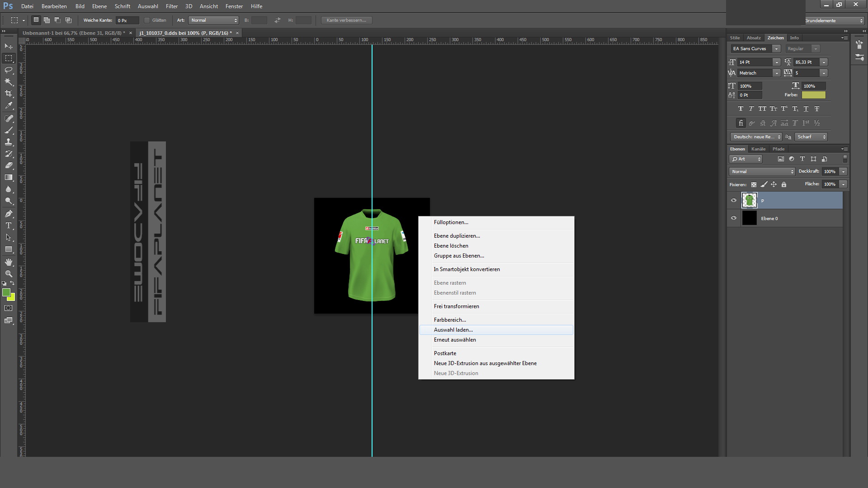The height and width of the screenshot is (488, 868).
Task: Select the Rectangular Marquee tool in the toolbox
Action: click(9, 58)
